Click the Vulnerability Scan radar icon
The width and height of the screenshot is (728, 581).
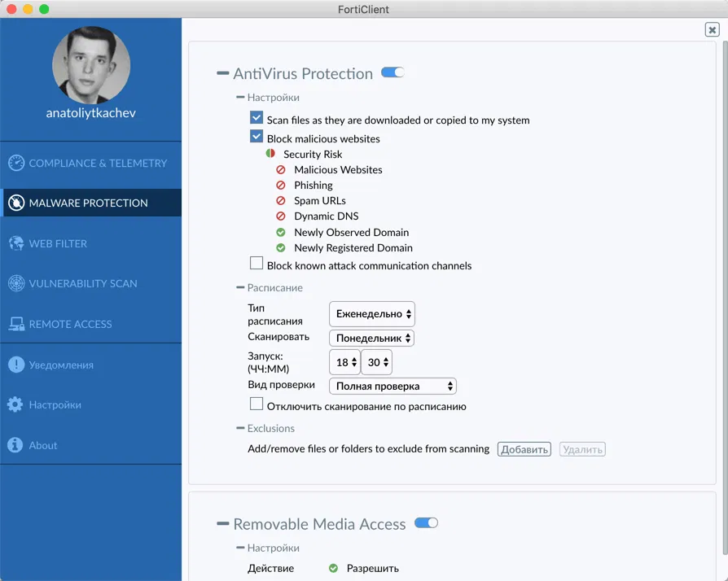click(x=16, y=283)
